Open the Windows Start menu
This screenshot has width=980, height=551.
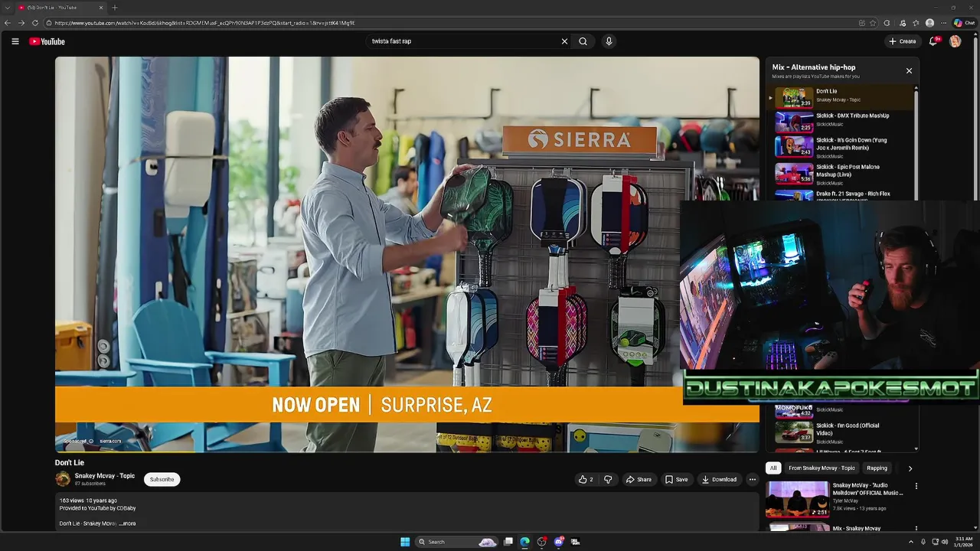[x=405, y=542]
